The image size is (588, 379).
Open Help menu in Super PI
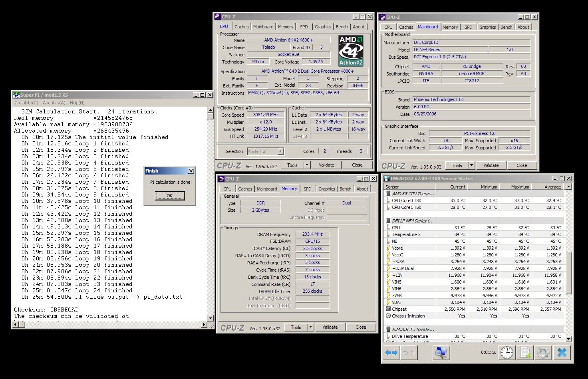(x=77, y=103)
